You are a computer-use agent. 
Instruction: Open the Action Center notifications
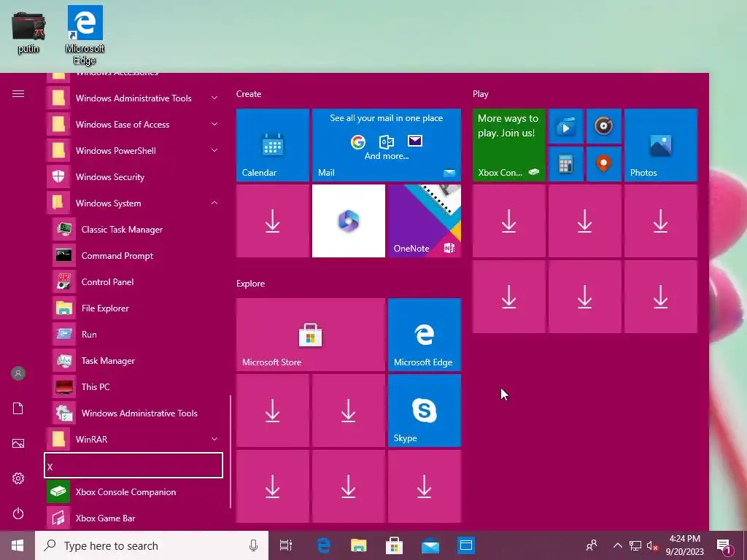[x=724, y=545]
